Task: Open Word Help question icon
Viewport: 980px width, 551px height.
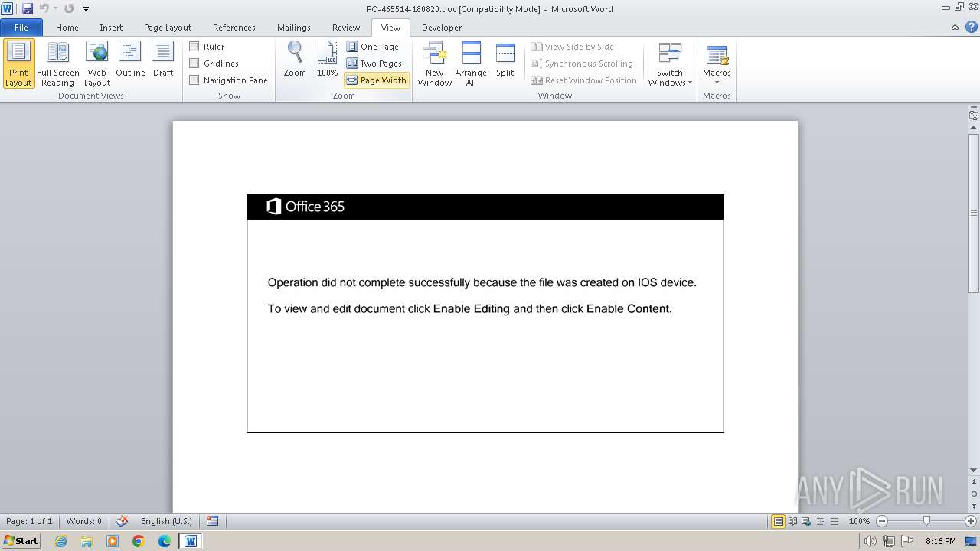Action: (971, 27)
